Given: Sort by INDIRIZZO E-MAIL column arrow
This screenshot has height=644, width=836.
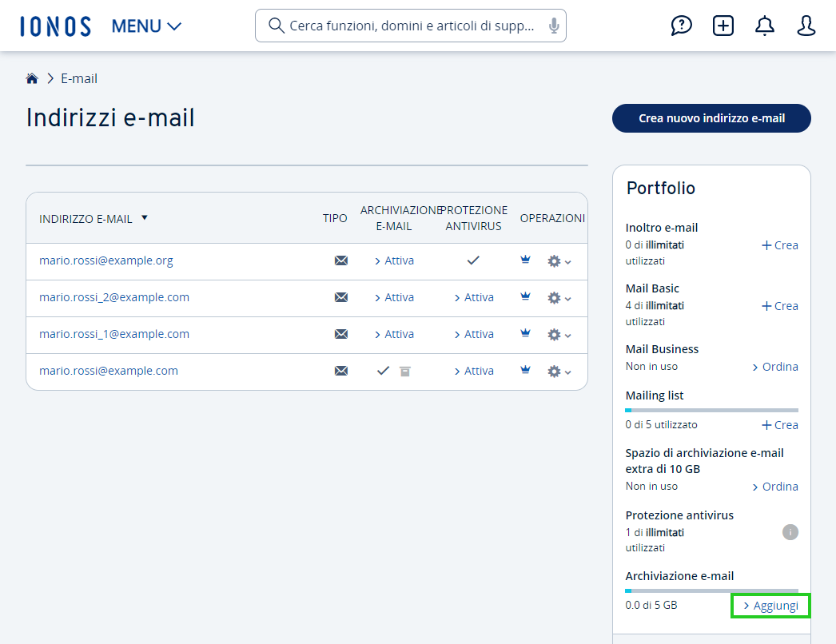Looking at the screenshot, I should pos(145,217).
